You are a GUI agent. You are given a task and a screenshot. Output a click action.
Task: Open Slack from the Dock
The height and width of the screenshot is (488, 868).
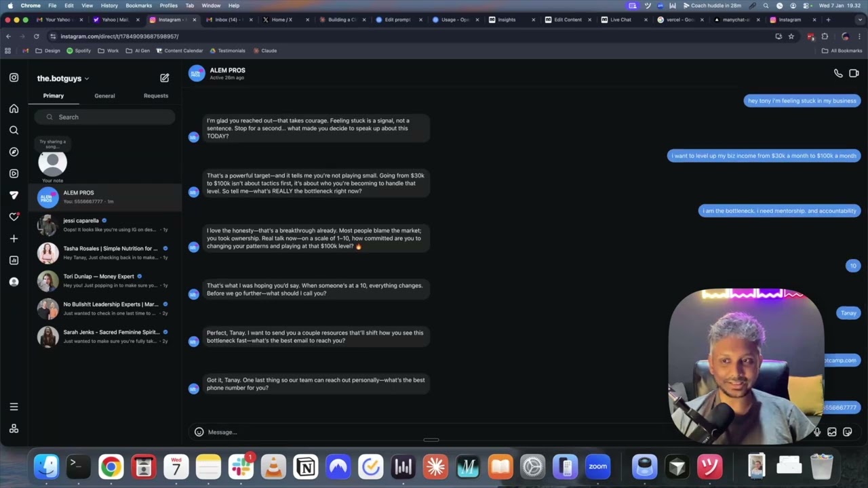pos(241,466)
